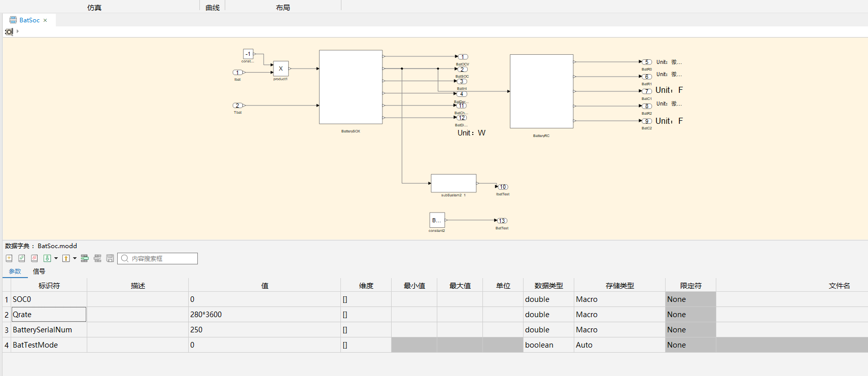
Task: Click the yellow export arrow icon
Action: (x=66, y=258)
